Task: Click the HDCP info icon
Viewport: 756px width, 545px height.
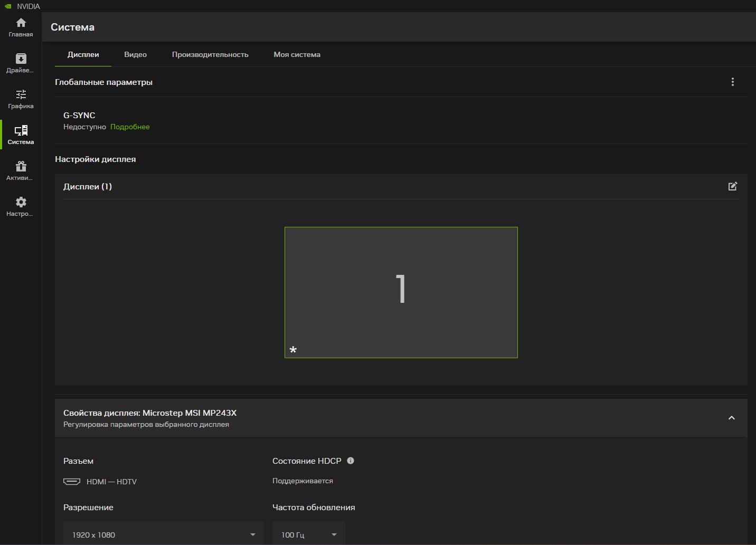Action: [351, 461]
